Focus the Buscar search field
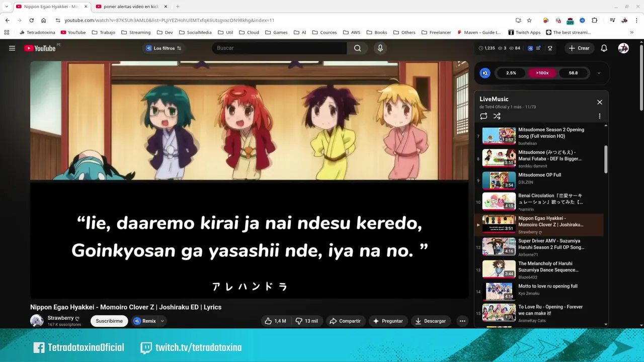 coord(279,48)
